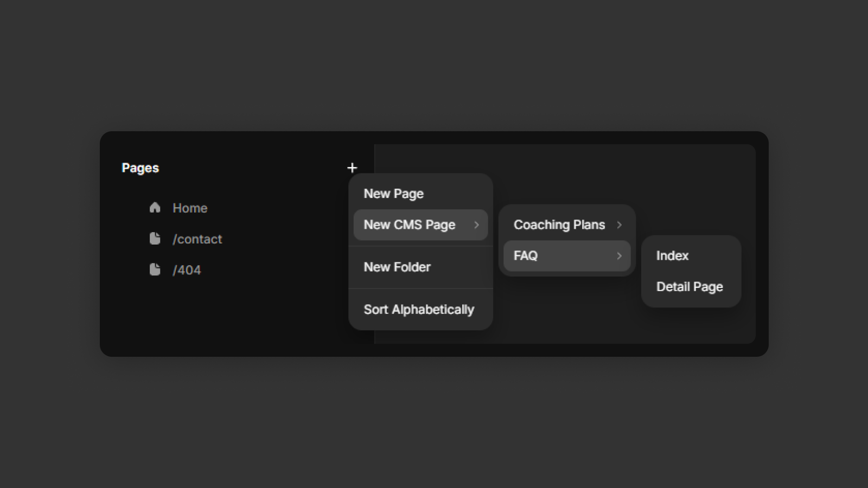Select the New CMS Page menu item
The width and height of the screenshot is (868, 488).
coord(409,225)
